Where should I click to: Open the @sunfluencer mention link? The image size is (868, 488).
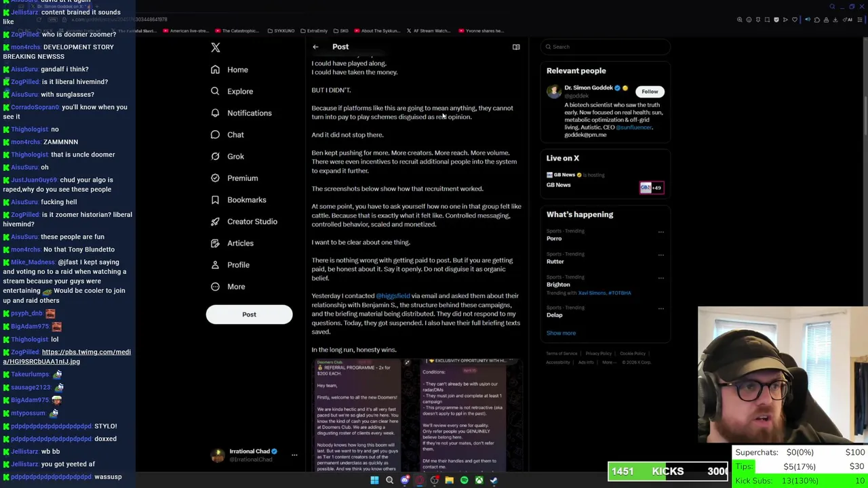click(633, 127)
